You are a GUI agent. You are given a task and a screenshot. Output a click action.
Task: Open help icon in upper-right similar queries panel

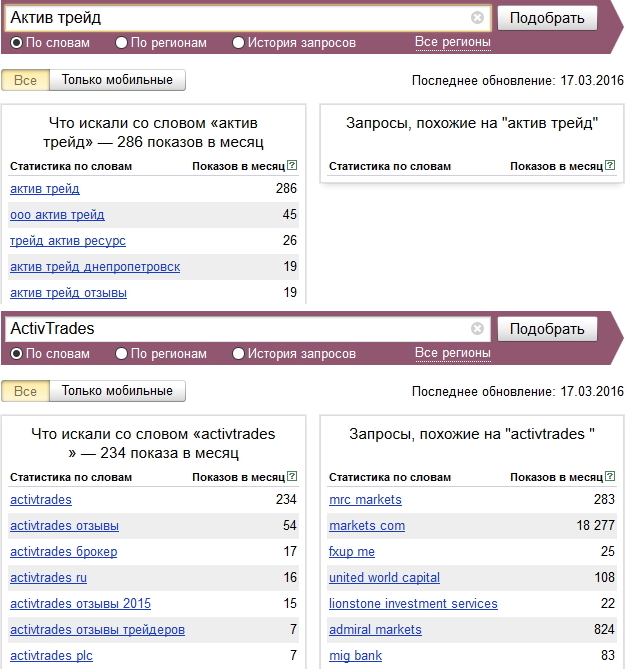coord(610,165)
